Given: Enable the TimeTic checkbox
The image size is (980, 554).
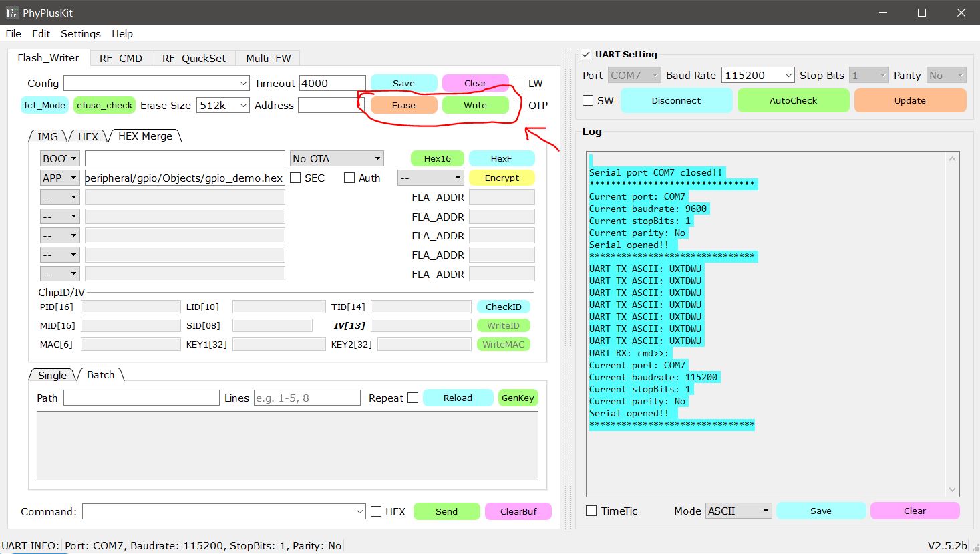Looking at the screenshot, I should coord(591,511).
